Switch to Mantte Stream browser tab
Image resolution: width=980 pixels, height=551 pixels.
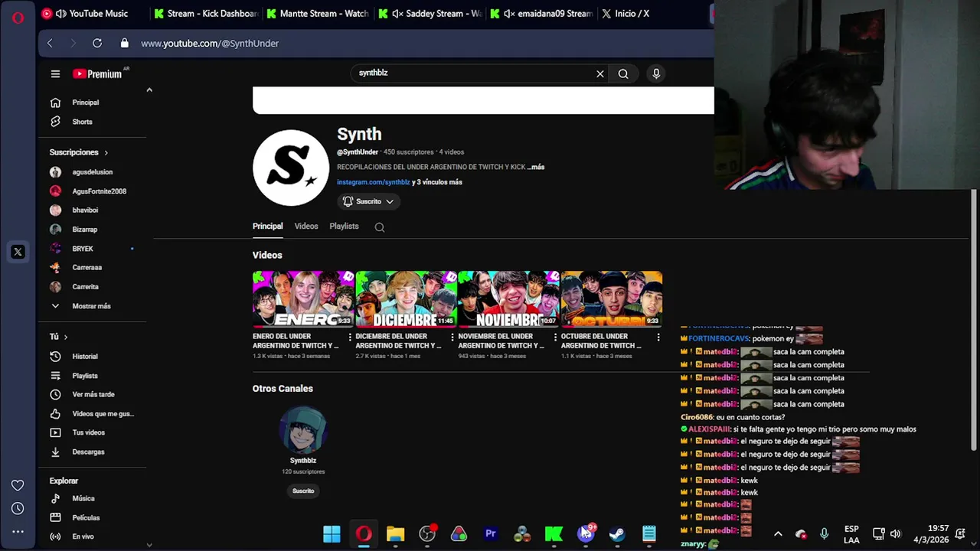[x=317, y=14]
